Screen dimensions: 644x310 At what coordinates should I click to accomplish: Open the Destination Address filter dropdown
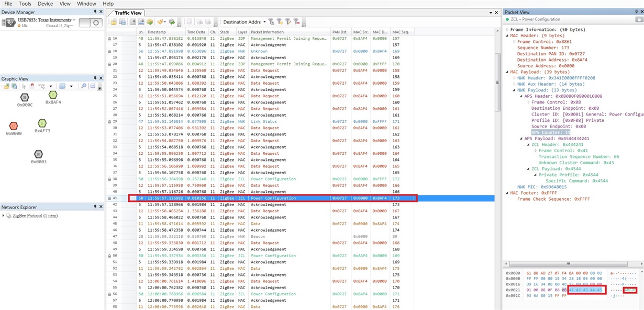(264, 22)
